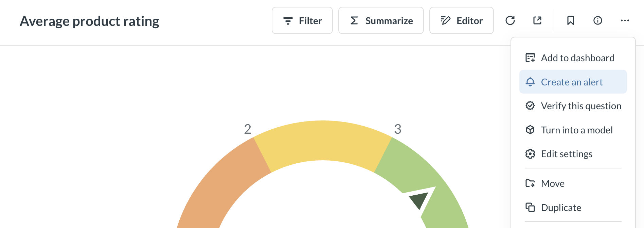Click the refresh icon
The height and width of the screenshot is (228, 644).
(x=510, y=21)
